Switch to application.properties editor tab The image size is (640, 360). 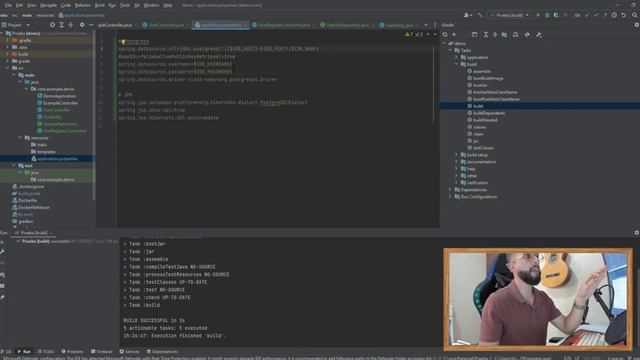click(x=220, y=25)
